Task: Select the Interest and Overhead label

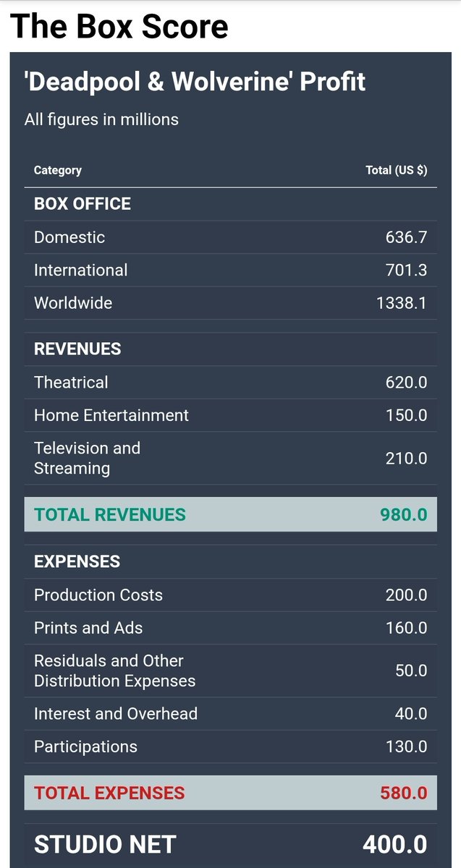Action: click(116, 714)
